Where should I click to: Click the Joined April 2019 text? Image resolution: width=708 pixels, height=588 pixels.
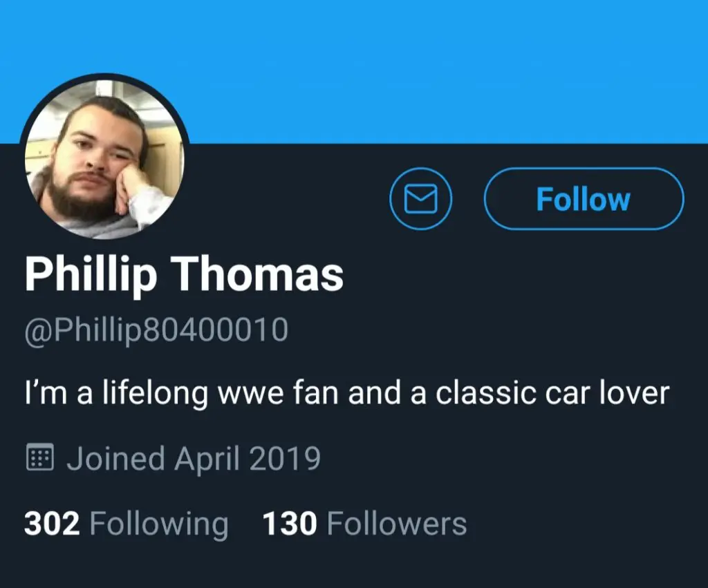[193, 458]
